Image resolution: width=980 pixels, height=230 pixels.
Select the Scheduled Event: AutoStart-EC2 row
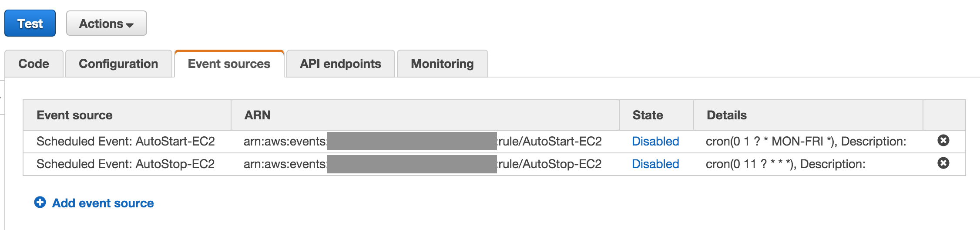pyautogui.click(x=494, y=142)
